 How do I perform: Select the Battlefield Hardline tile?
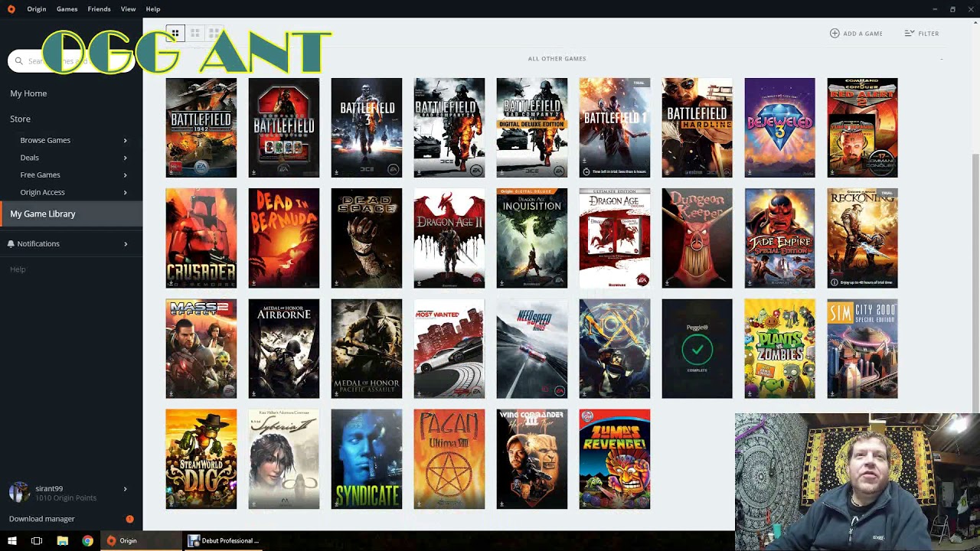pos(697,128)
